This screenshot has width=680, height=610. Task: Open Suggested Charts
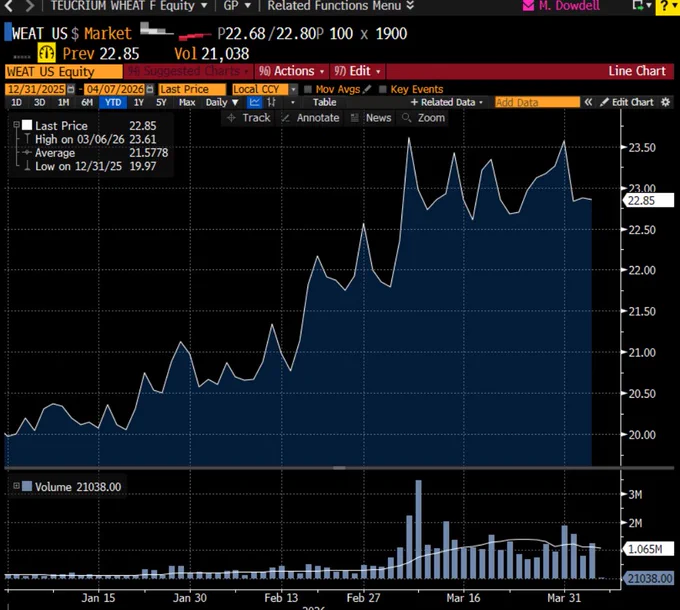tap(188, 71)
